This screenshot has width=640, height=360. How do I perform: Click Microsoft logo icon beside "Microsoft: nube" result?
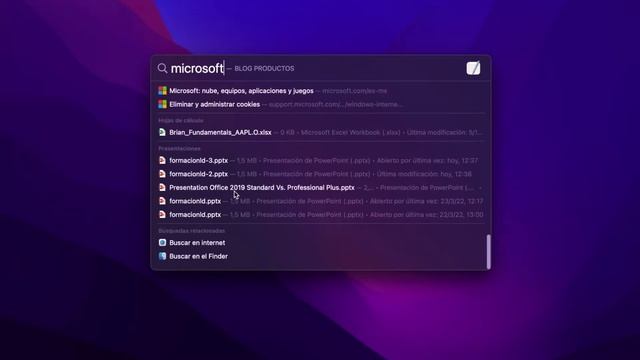coord(162,91)
